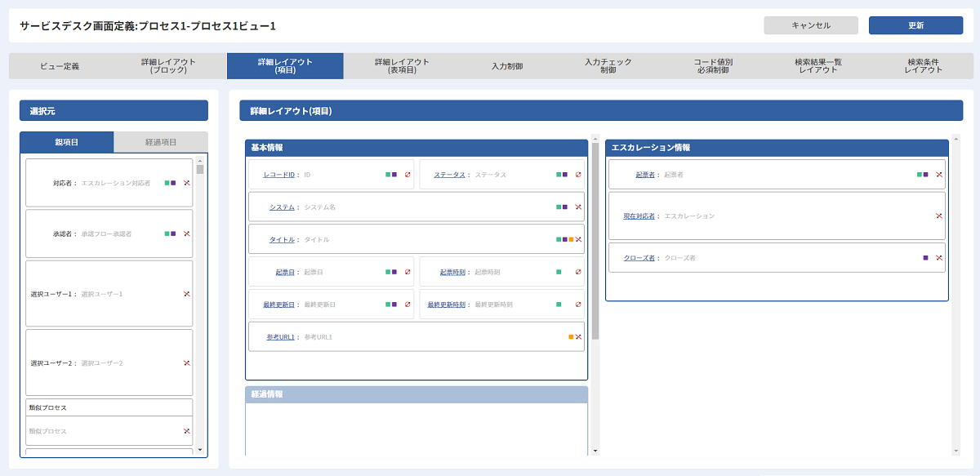Click the remove icon in the システム row
This screenshot has height=476, width=980.
tap(578, 207)
